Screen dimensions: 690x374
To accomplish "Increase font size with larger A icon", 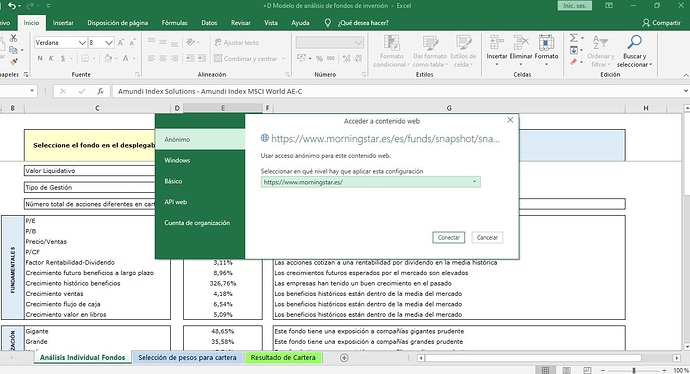I will pos(121,43).
